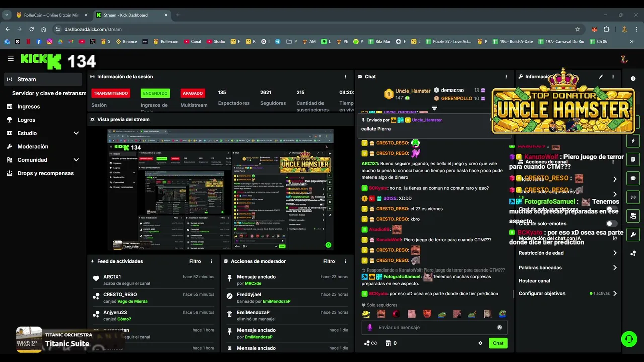Open the shop icon with 0 count
Screen dimensions: 644x362
pyautogui.click(x=391, y=343)
